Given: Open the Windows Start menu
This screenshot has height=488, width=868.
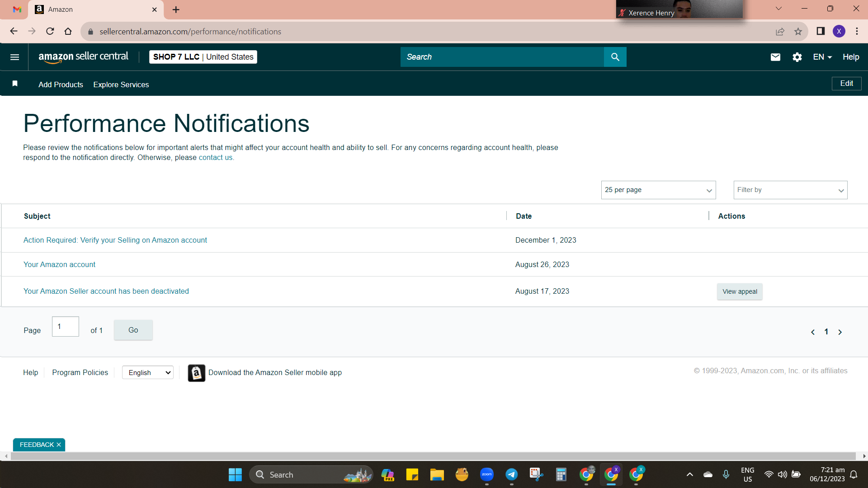Looking at the screenshot, I should 235,474.
